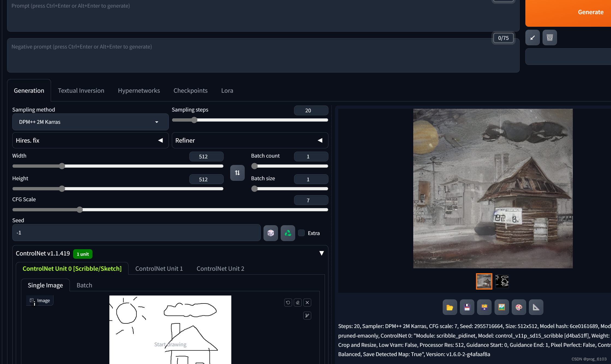
Task: Click the recycle/reuse seed icon
Action: coord(287,233)
